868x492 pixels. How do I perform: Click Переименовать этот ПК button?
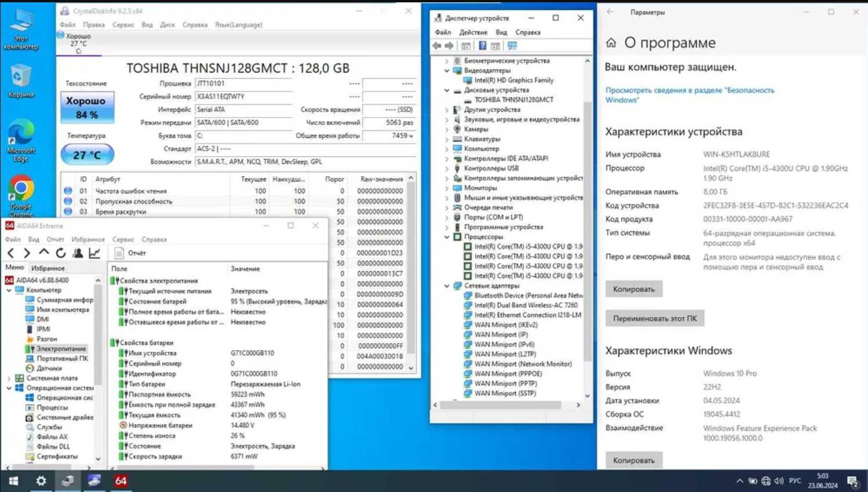(655, 318)
